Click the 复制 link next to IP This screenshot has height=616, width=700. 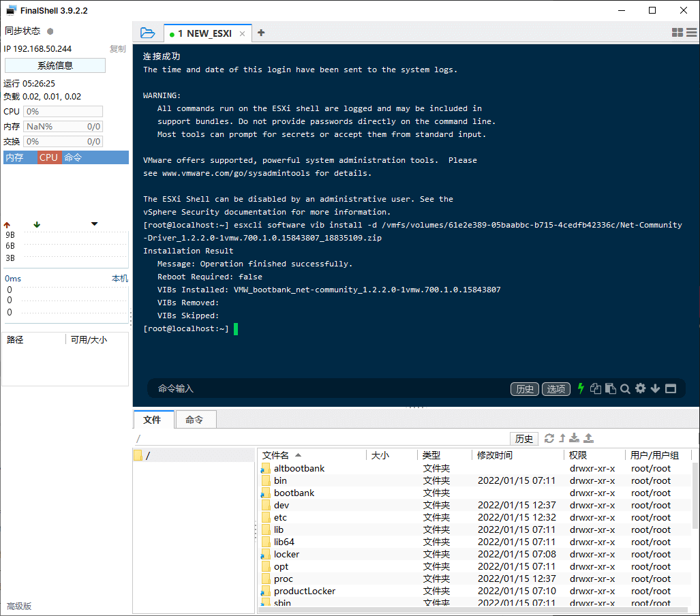pos(118,49)
